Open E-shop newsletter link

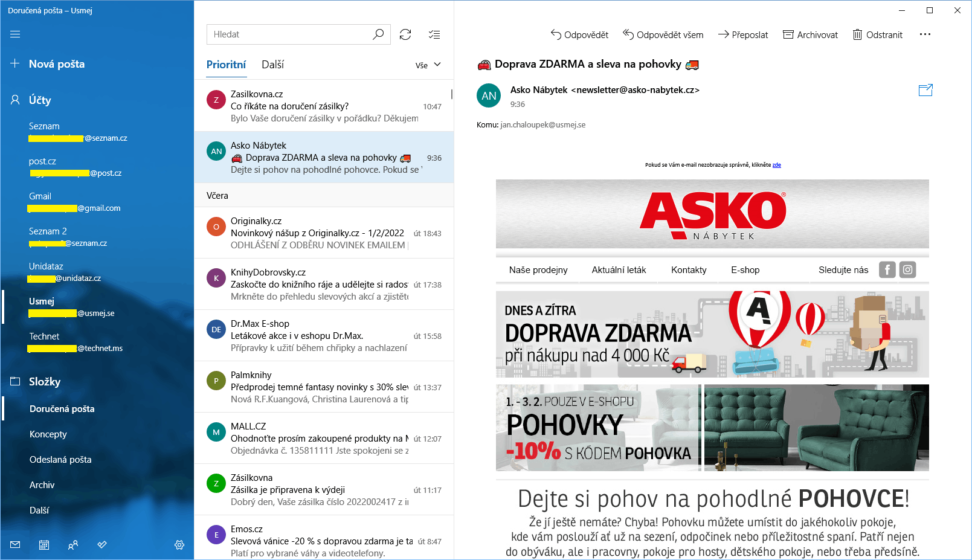click(745, 270)
